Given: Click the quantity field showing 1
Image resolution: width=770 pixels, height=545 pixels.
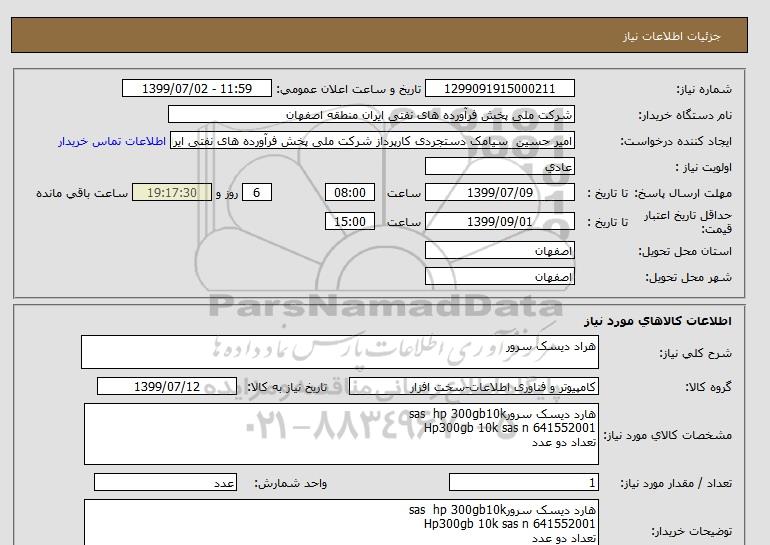Looking at the screenshot, I should pyautogui.click(x=524, y=483).
